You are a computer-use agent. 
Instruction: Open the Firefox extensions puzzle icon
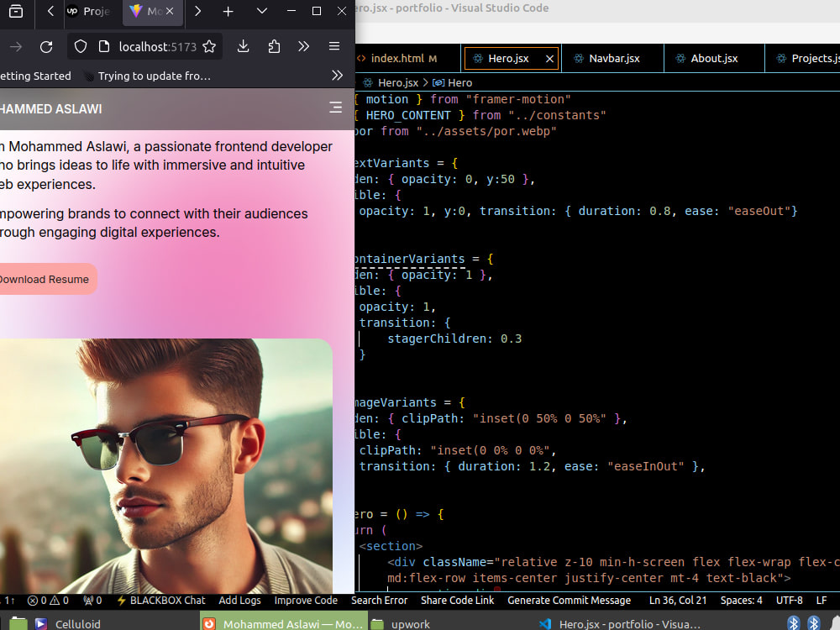[274, 46]
